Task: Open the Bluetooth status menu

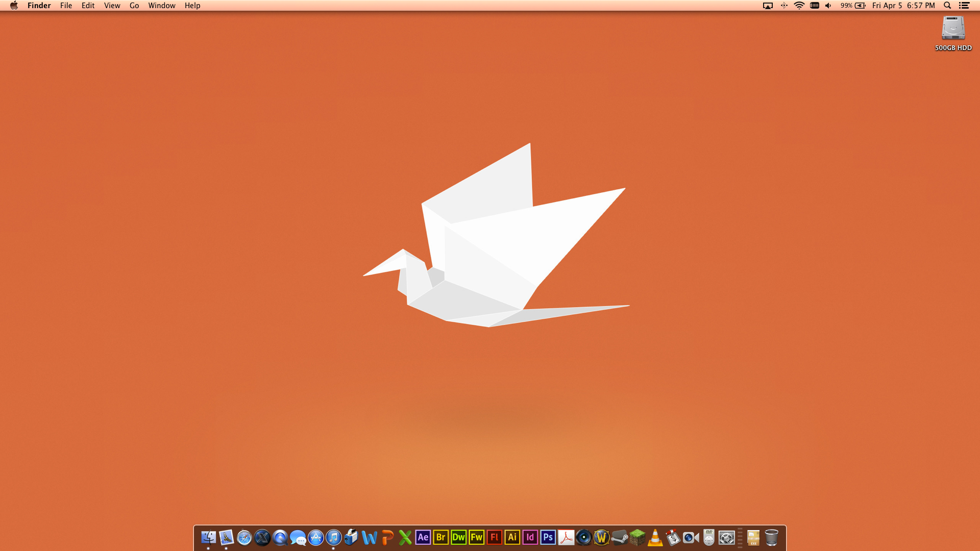Action: 784,6
